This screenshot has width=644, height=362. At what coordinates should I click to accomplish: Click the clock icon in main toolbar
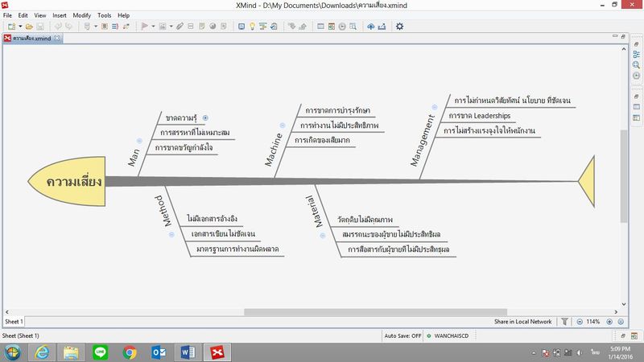click(342, 27)
